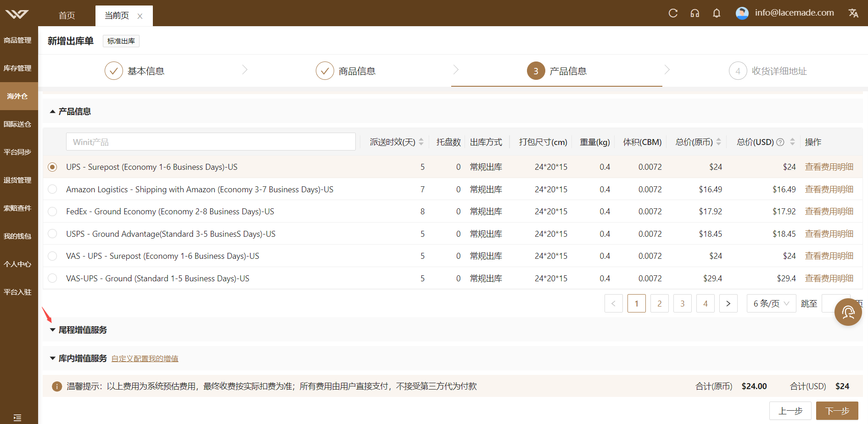Viewport: 868px width, 424px height.
Task: Click the 标准出库 tag
Action: point(121,41)
